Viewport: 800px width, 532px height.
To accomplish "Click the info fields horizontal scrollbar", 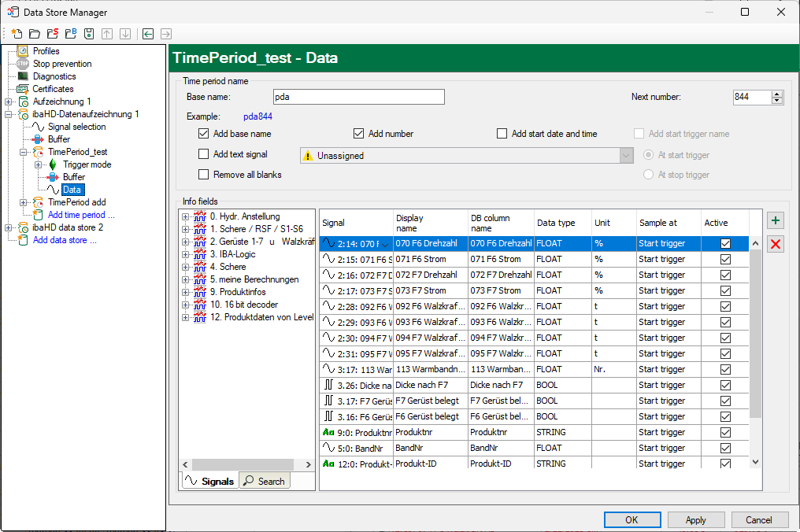I will click(243, 464).
